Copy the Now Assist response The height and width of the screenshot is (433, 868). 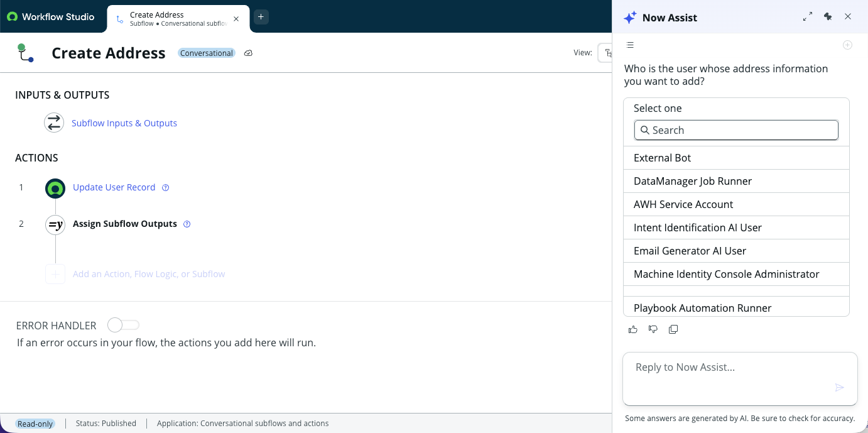tap(673, 329)
